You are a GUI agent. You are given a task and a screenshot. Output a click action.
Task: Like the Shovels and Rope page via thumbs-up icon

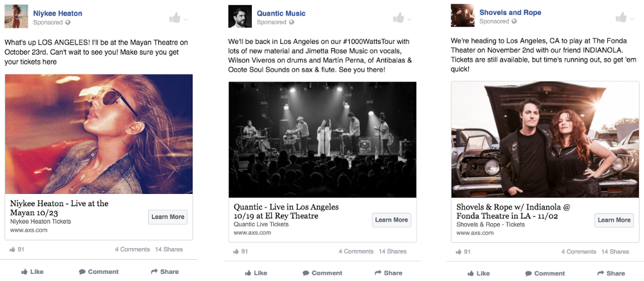(x=621, y=17)
